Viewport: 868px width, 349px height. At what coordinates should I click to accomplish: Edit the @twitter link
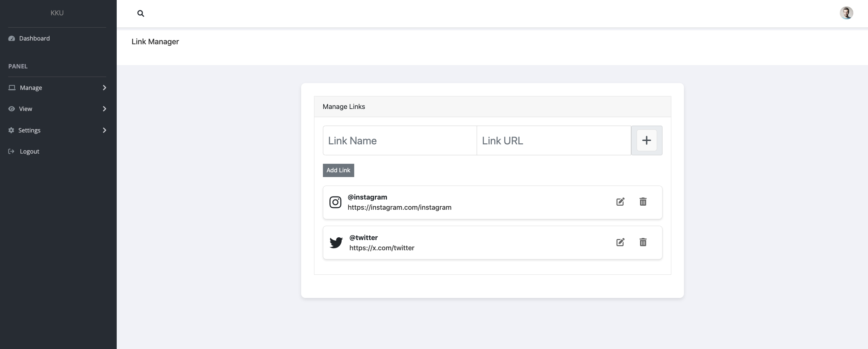[620, 242]
